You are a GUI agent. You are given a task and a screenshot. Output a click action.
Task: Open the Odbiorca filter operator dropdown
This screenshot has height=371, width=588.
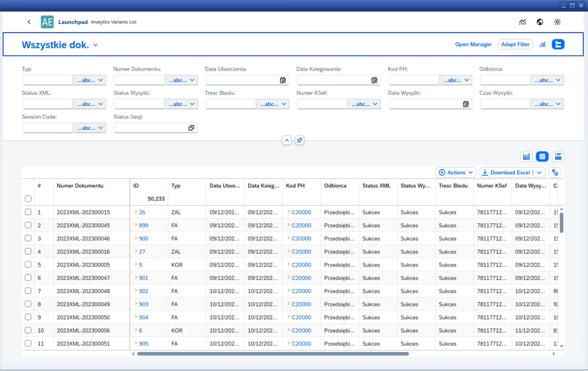point(548,80)
